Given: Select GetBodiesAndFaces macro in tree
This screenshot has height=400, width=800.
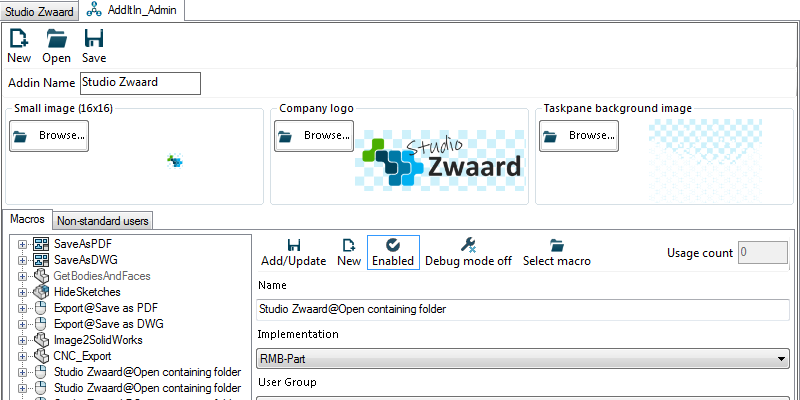Looking at the screenshot, I should (x=102, y=276).
